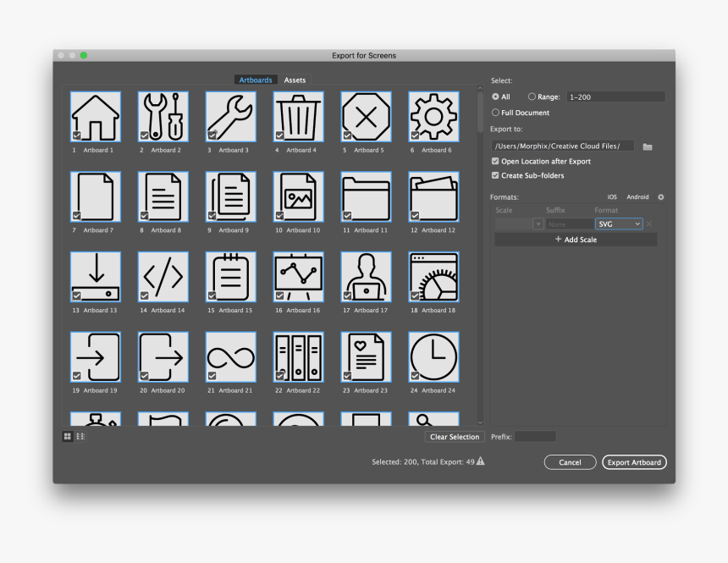Uncheck the house icon Artboard 1 checkbox
Viewport: 728px width, 563px height.
(x=77, y=135)
